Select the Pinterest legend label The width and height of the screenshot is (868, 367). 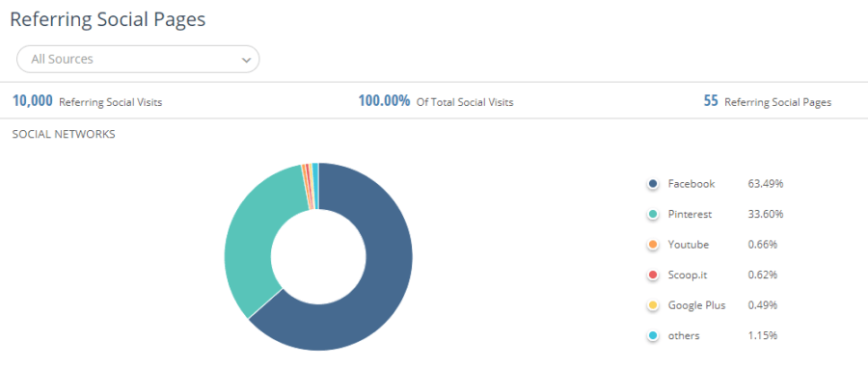pos(690,215)
